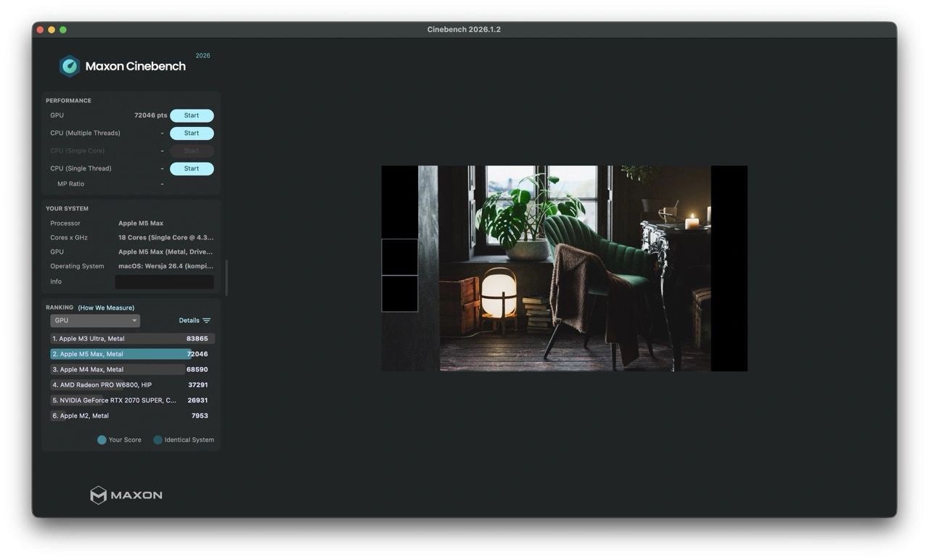Start the CPU Multiple Threads test
929x560 pixels.
pyautogui.click(x=192, y=133)
